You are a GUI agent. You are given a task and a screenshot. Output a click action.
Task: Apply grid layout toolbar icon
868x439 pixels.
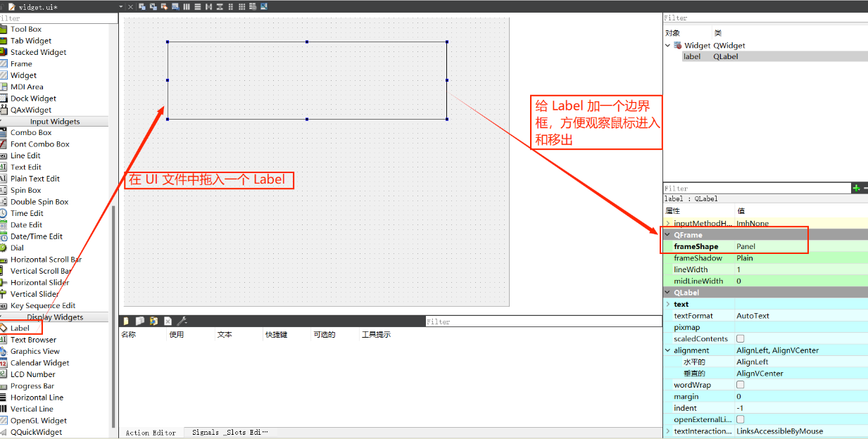[x=241, y=6]
